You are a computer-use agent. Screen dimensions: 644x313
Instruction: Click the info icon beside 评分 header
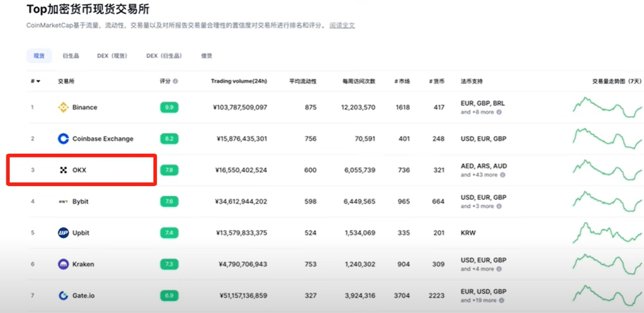(176, 81)
